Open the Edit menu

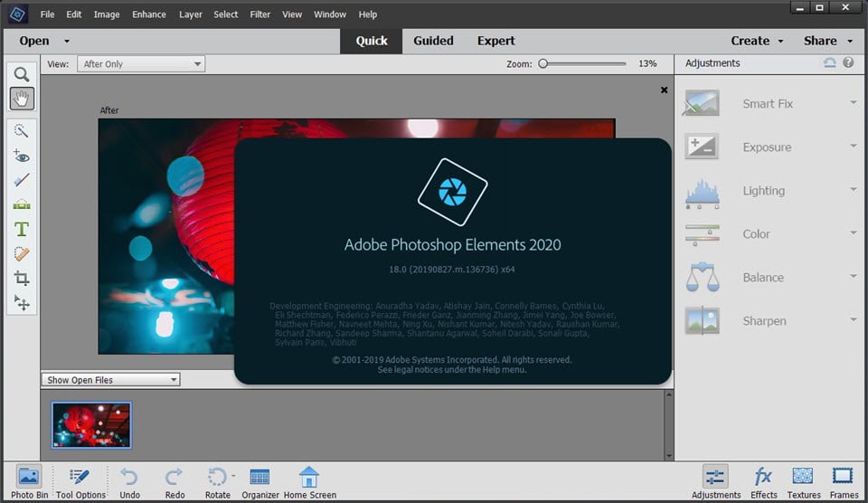(73, 14)
